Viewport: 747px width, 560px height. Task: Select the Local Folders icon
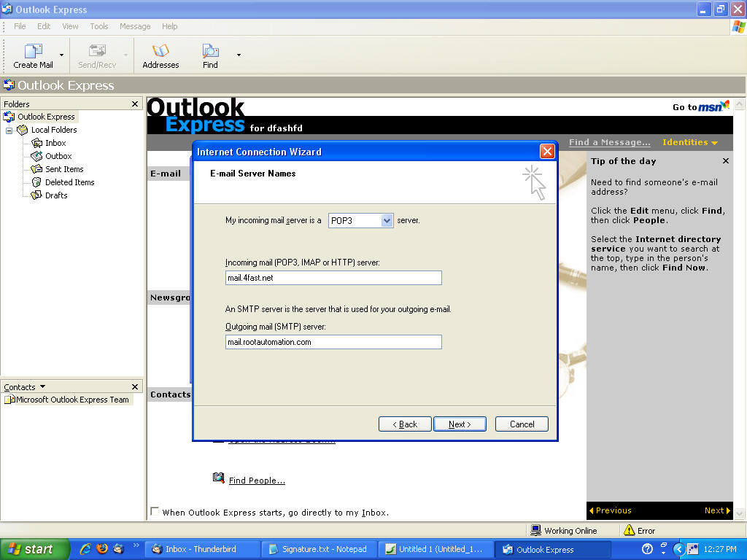(23, 130)
